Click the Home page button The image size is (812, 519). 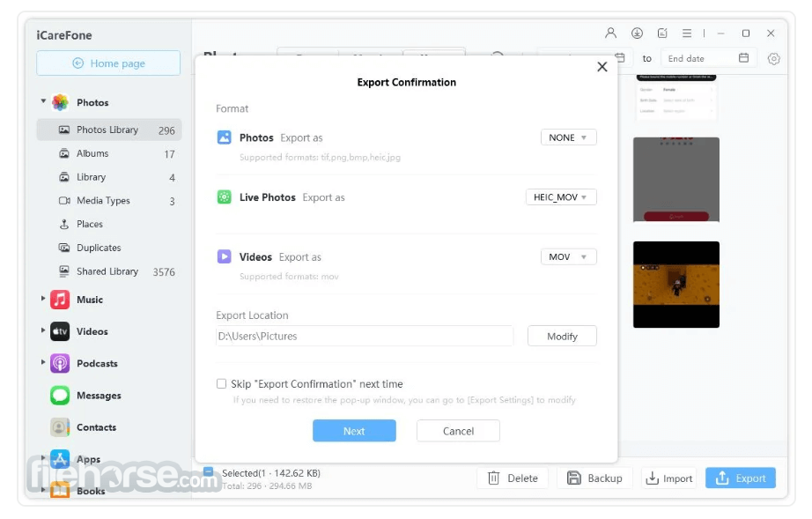[x=108, y=63]
